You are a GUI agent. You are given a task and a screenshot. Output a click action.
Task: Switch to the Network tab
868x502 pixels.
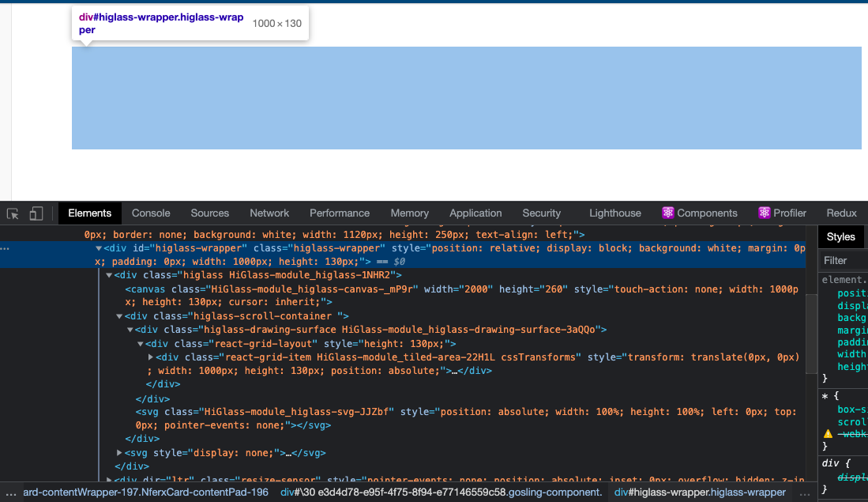pos(269,213)
